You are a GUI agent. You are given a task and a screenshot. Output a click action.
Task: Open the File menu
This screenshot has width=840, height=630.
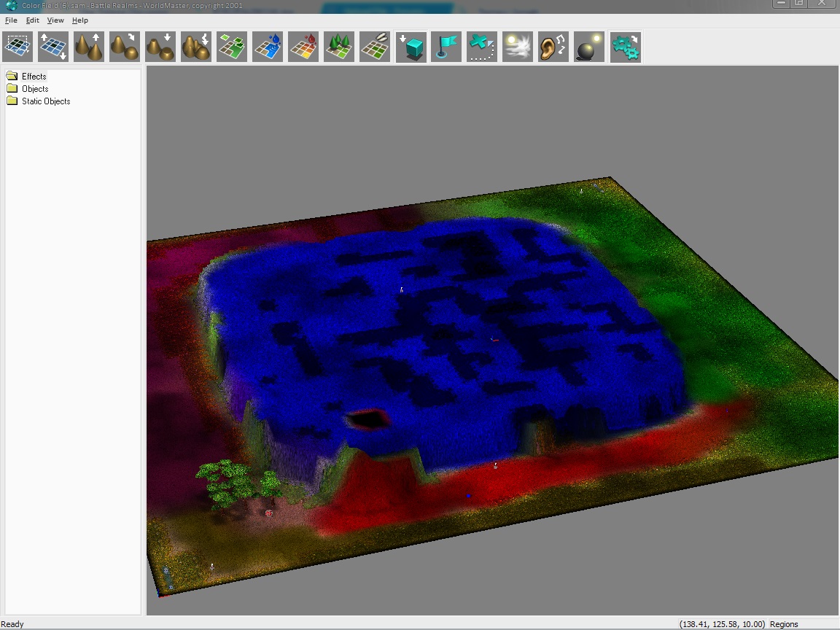11,20
